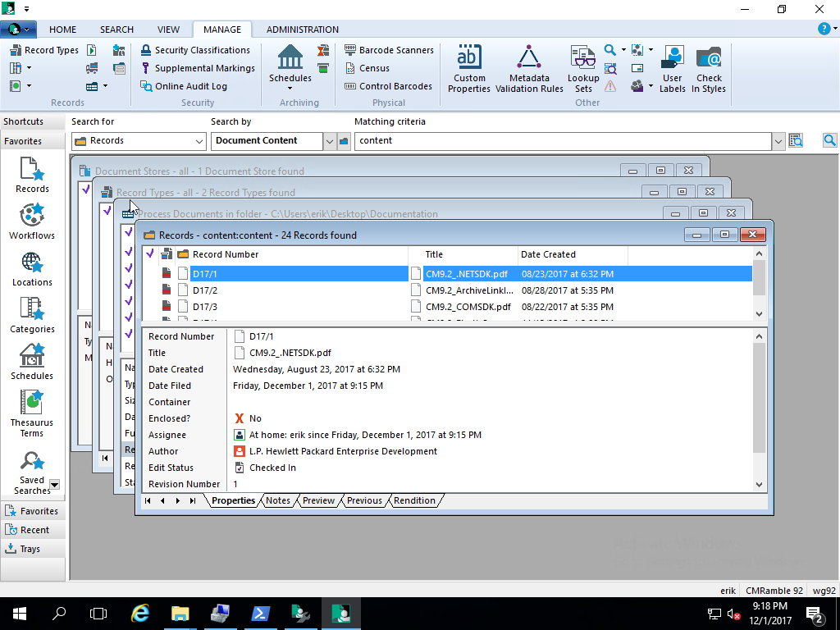Open Saved Searches shortcut
The image size is (840, 630).
tap(31, 473)
